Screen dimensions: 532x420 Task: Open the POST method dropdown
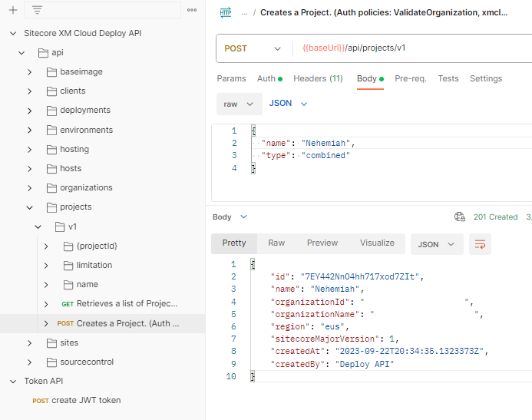253,48
